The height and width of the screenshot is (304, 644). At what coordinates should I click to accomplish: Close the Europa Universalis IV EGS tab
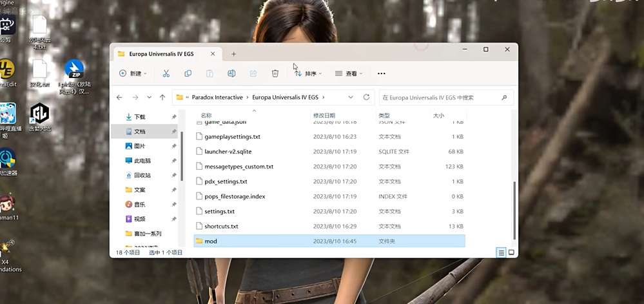click(x=213, y=54)
